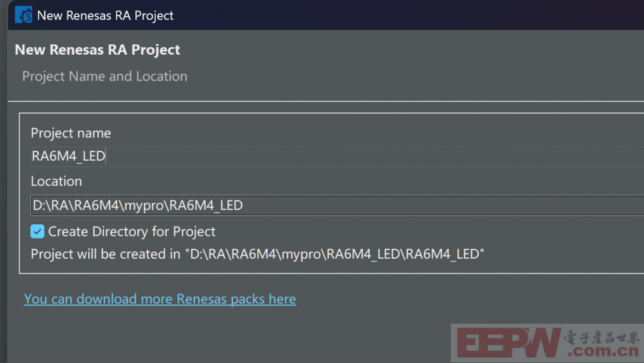Click the e2 studio icon in title bar
Screen dimensions: 644x363
pos(23,15)
